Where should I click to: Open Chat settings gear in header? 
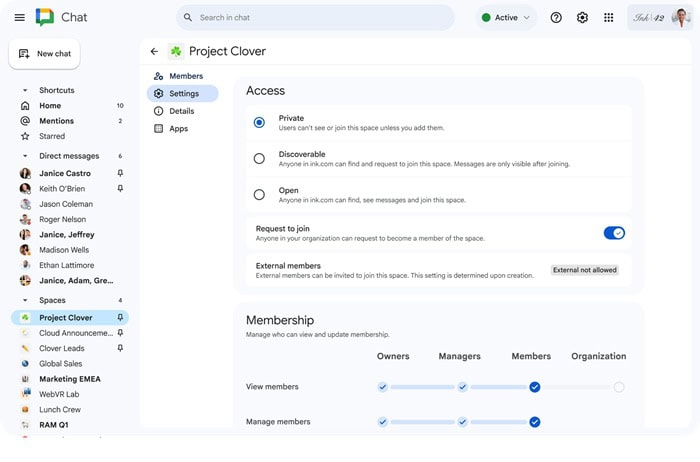[582, 17]
